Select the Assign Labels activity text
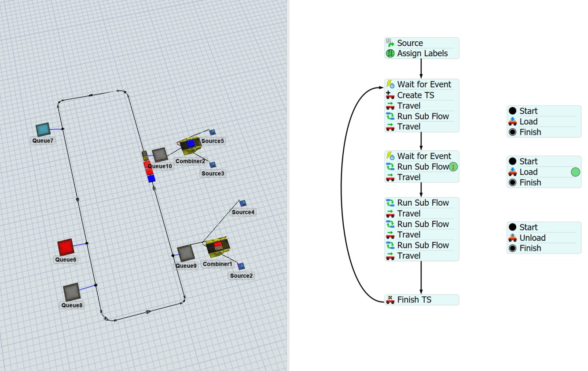The width and height of the screenshot is (588, 371). (422, 54)
